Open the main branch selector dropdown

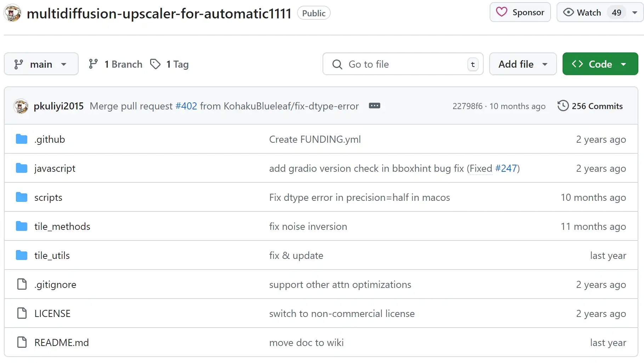(41, 64)
